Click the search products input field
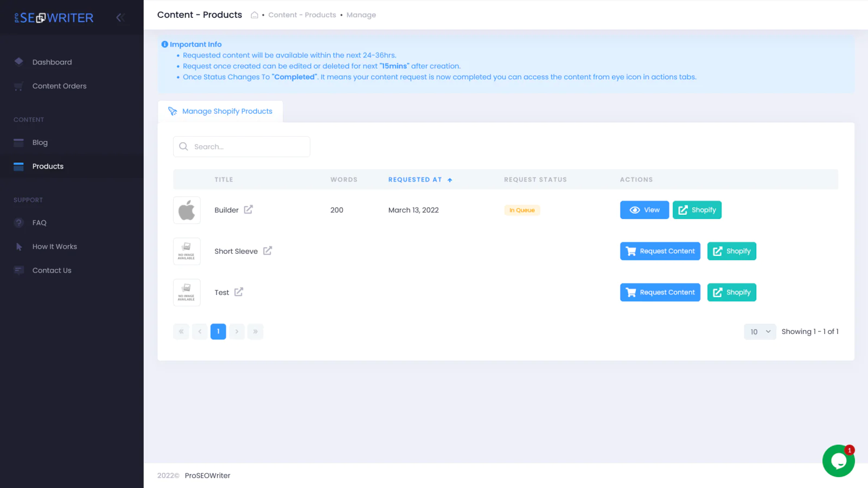 click(241, 146)
